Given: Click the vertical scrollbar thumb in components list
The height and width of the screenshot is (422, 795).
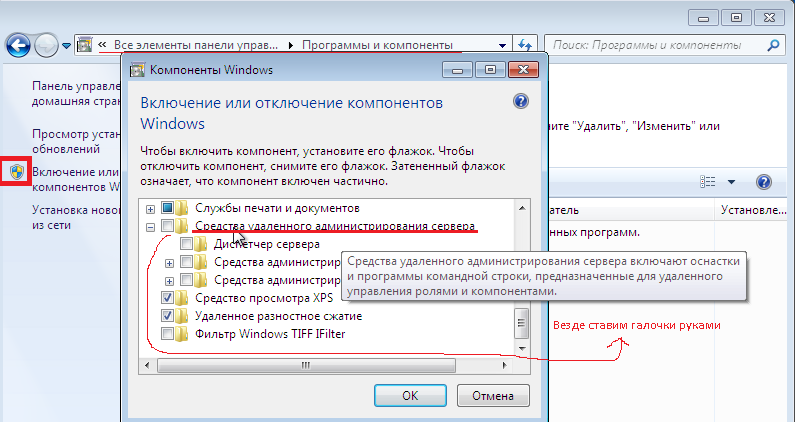Looking at the screenshot, I should (x=521, y=323).
